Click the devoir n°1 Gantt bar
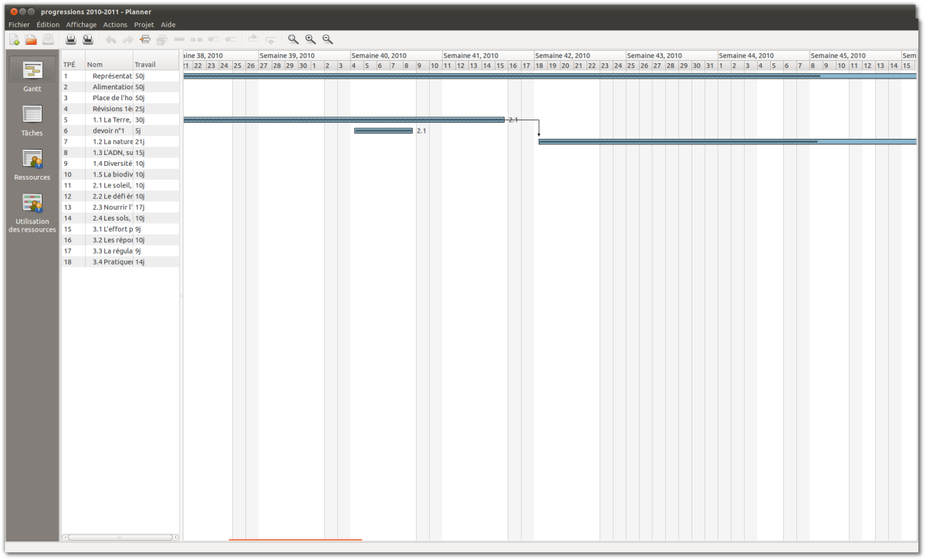Image resolution: width=926 pixels, height=560 pixels. [384, 131]
